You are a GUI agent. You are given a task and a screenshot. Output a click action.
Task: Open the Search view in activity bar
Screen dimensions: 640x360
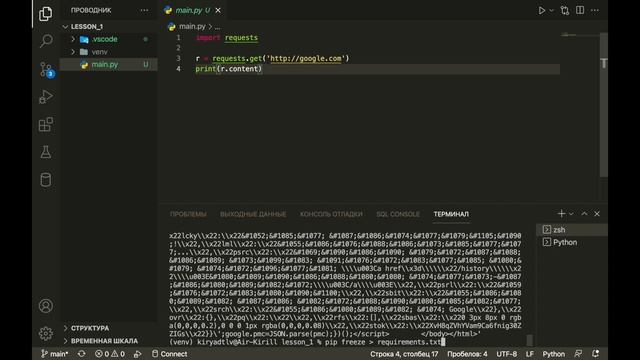[46, 41]
